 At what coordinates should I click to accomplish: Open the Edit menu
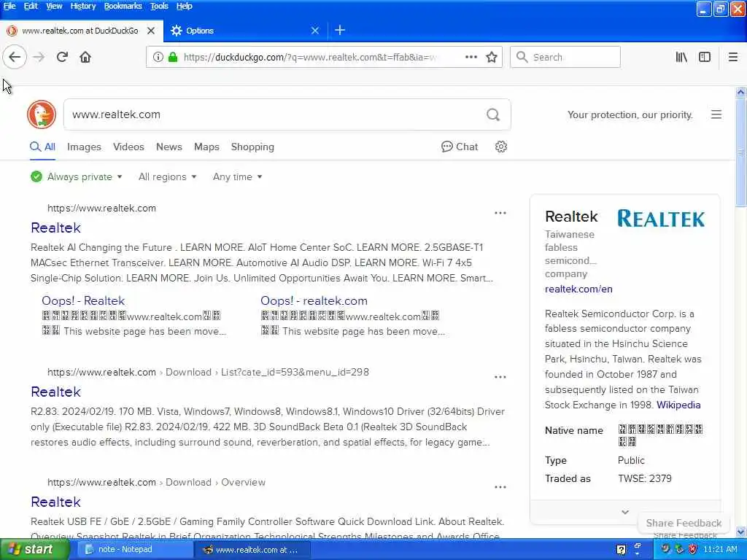[31, 6]
